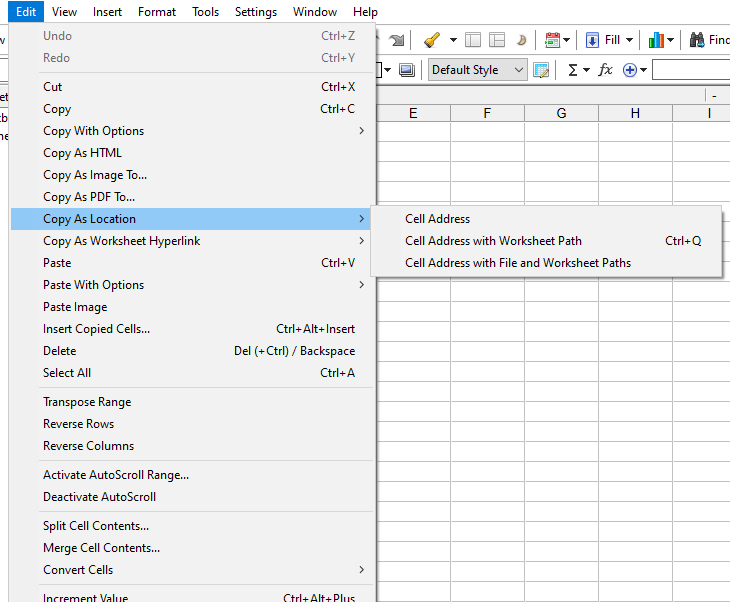Viewport: 730px width, 602px height.
Task: Click the blue plus circle icon
Action: tap(629, 70)
